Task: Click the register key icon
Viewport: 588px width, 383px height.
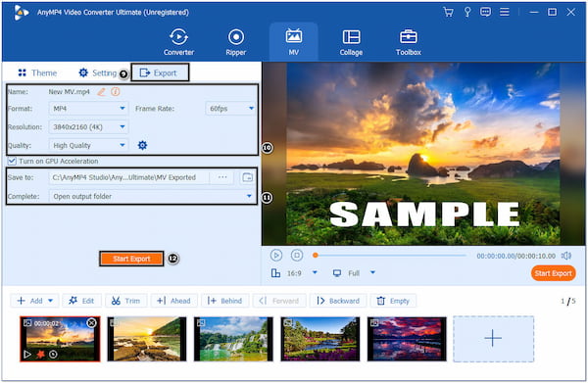Action: tap(467, 12)
